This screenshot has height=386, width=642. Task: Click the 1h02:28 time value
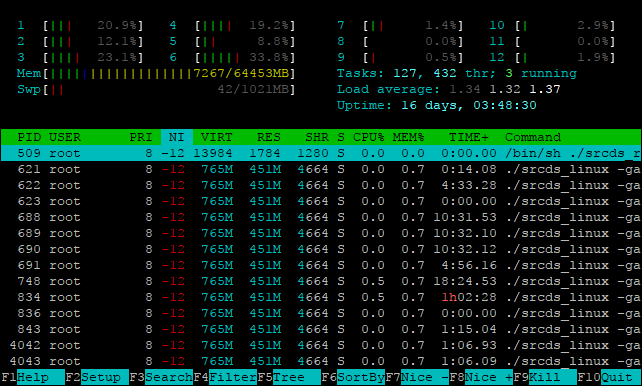[x=469, y=297]
